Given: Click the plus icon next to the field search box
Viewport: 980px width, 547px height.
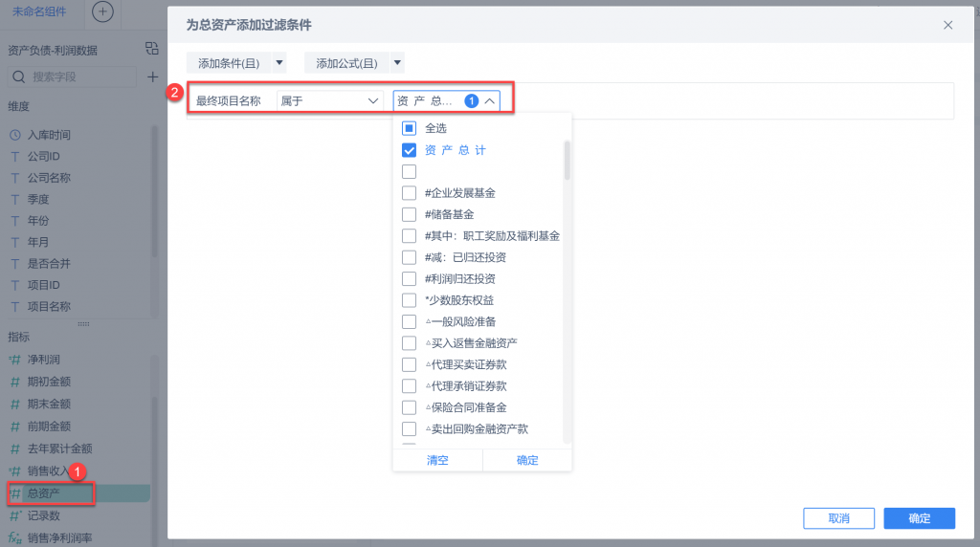Looking at the screenshot, I should pyautogui.click(x=152, y=77).
